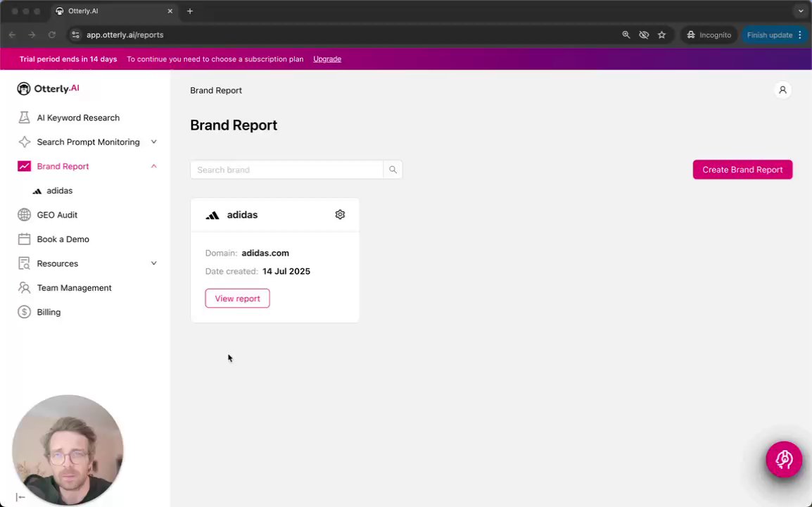This screenshot has width=812, height=507.
Task: Go back to previous page
Action: (13, 35)
